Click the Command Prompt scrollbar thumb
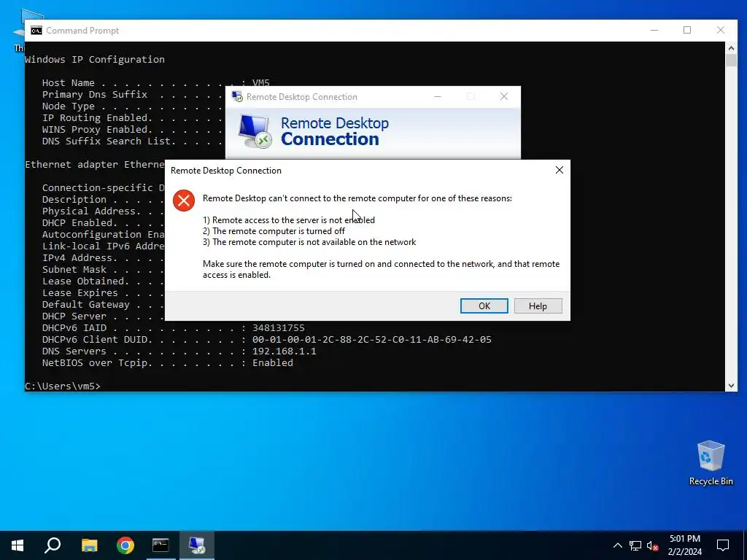 click(x=731, y=61)
